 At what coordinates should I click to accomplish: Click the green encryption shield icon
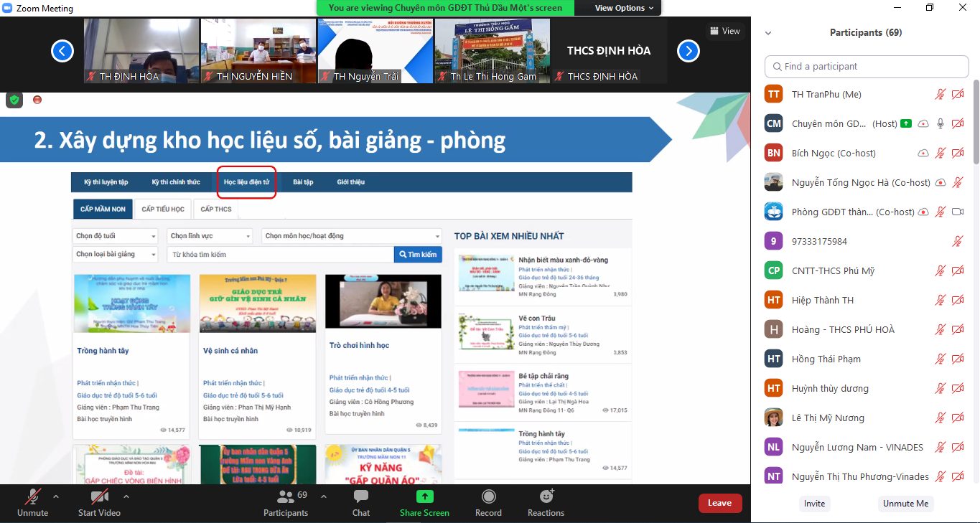(x=14, y=100)
